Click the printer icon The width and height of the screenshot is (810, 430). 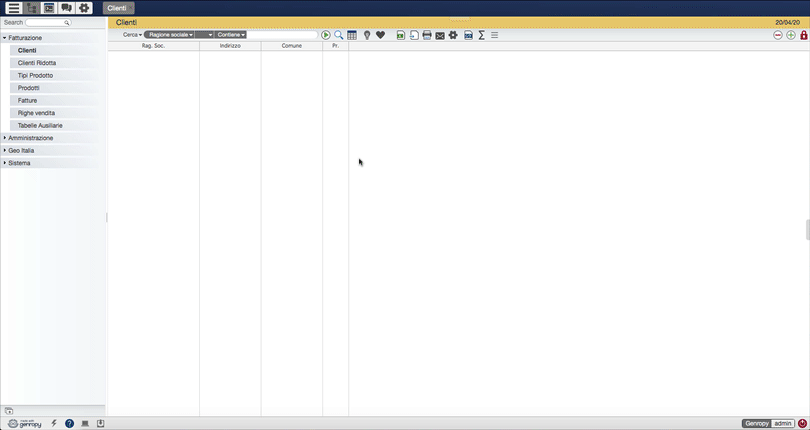point(427,35)
